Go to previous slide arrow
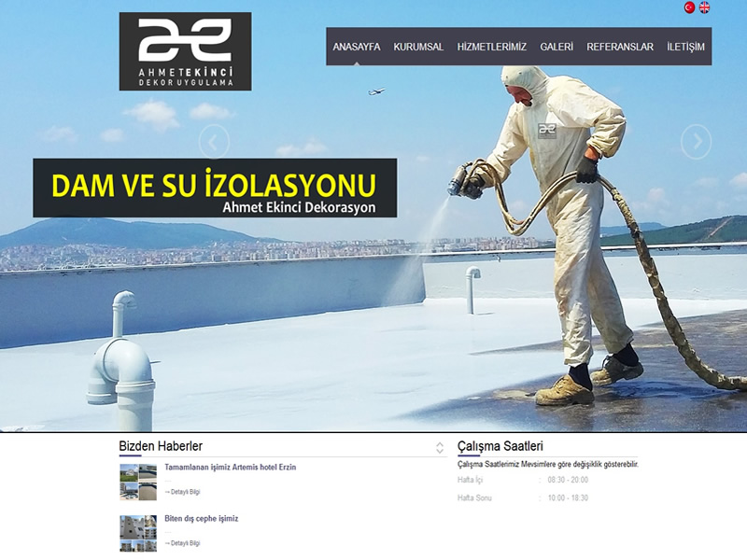 (x=214, y=142)
